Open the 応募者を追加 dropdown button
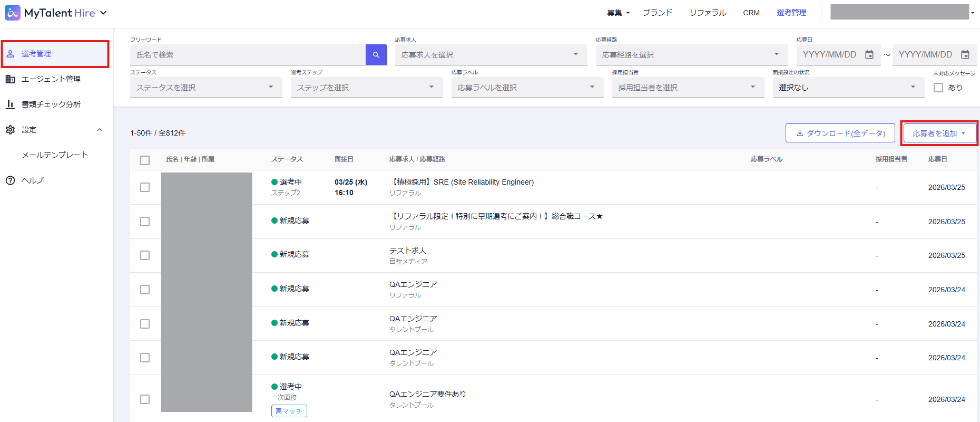The image size is (980, 422). coord(939,133)
